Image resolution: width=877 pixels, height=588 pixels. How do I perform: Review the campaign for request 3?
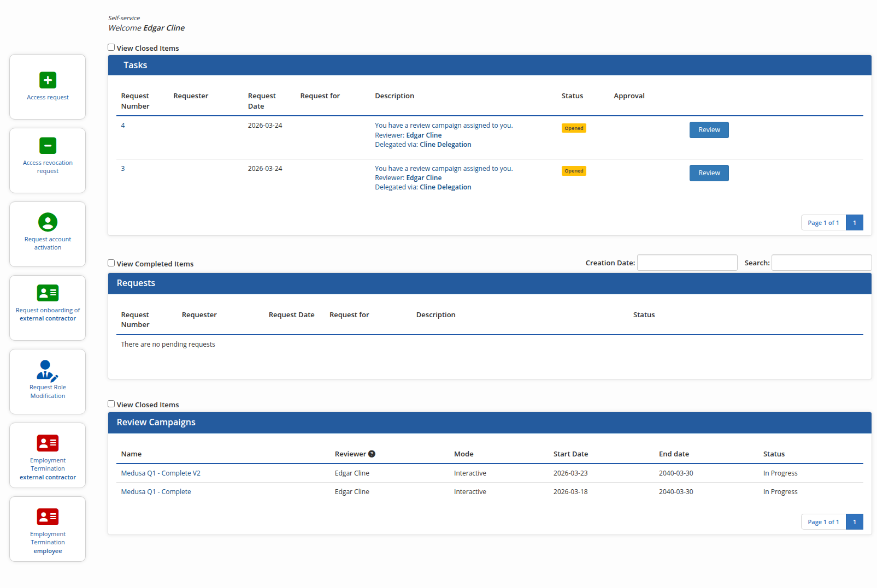pyautogui.click(x=709, y=173)
